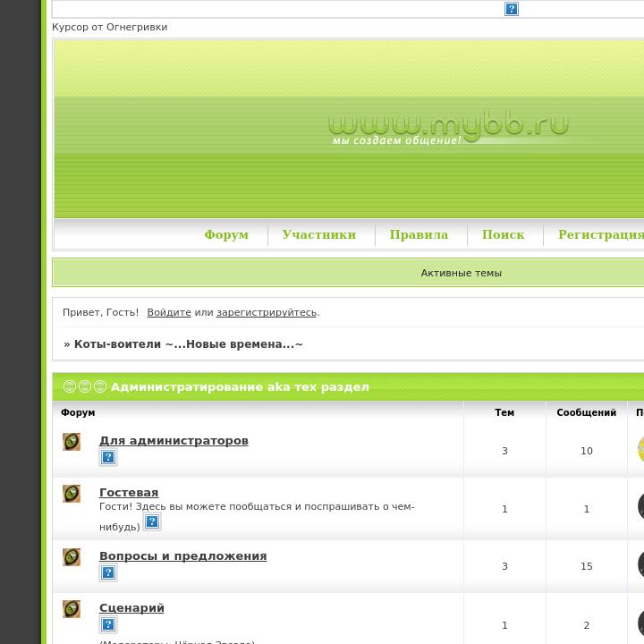This screenshot has width=644, height=644.
Task: Open the Сценарий forum
Action: pyautogui.click(x=131, y=608)
